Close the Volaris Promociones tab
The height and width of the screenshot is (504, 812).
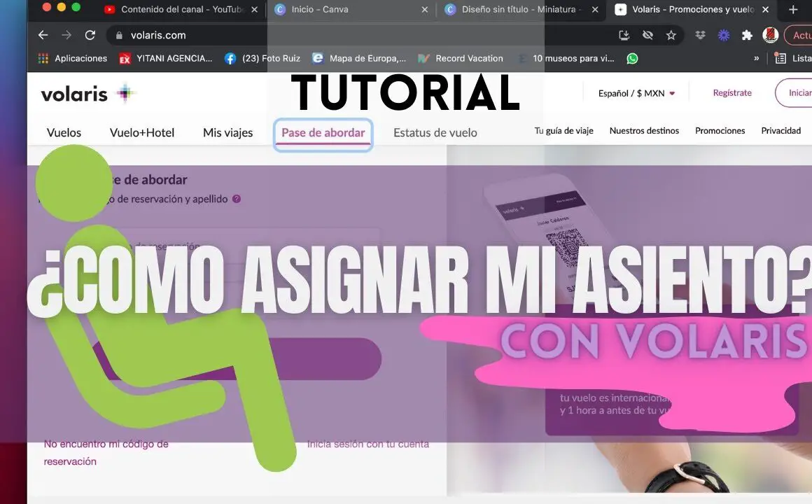click(x=765, y=9)
